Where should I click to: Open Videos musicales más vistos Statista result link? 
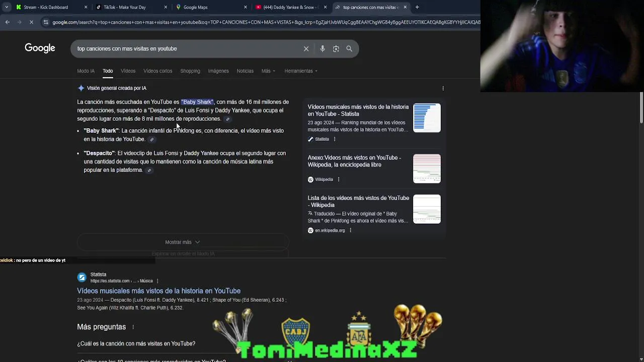click(x=158, y=291)
